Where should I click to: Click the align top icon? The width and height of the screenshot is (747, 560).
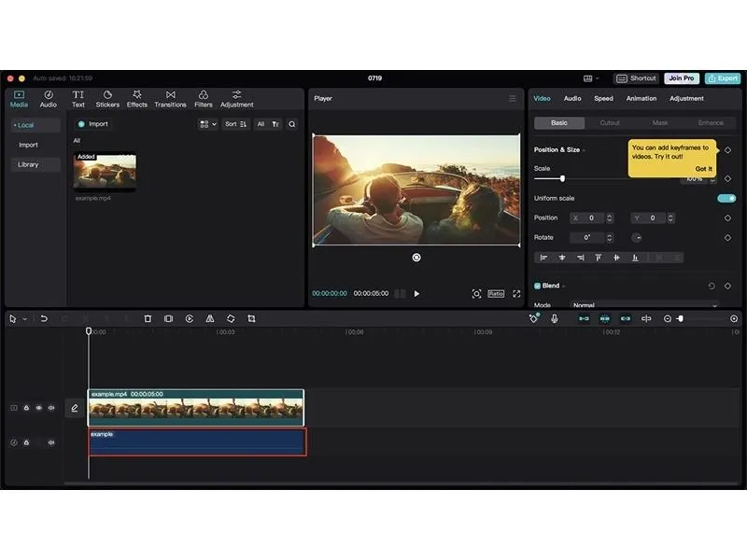click(x=599, y=258)
